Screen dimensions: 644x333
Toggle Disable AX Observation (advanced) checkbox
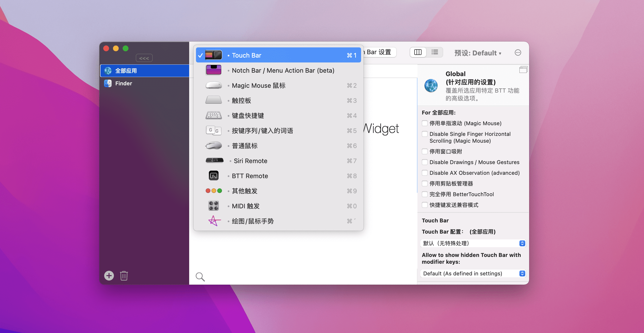(x=424, y=173)
